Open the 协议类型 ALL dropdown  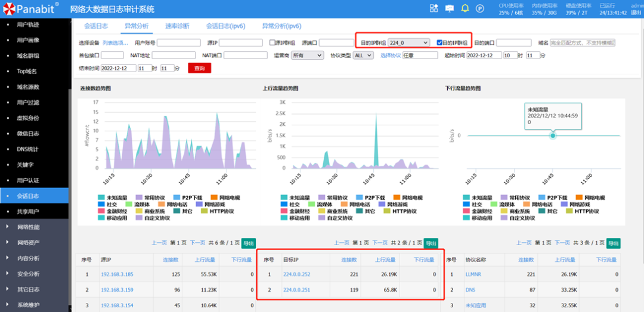[363, 55]
